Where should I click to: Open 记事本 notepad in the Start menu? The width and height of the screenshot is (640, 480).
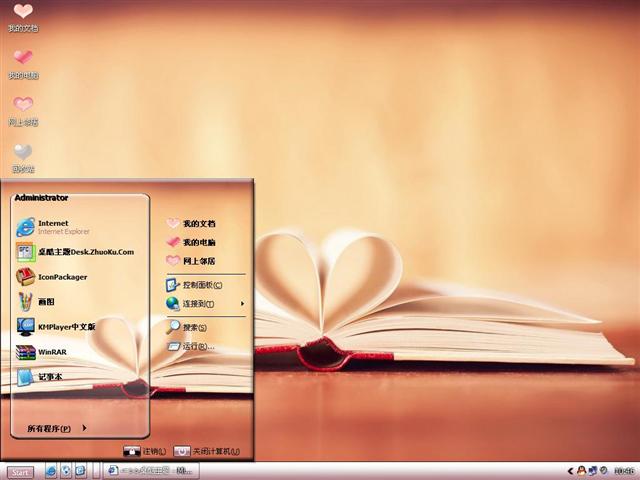click(40, 377)
